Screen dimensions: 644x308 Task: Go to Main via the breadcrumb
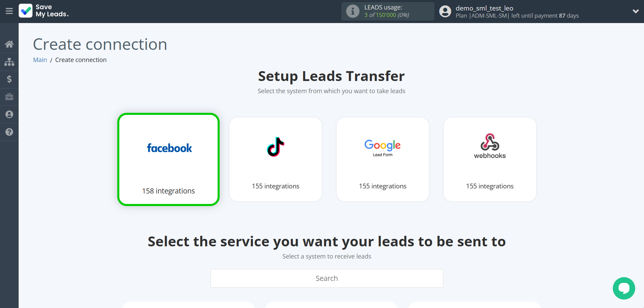(x=40, y=60)
